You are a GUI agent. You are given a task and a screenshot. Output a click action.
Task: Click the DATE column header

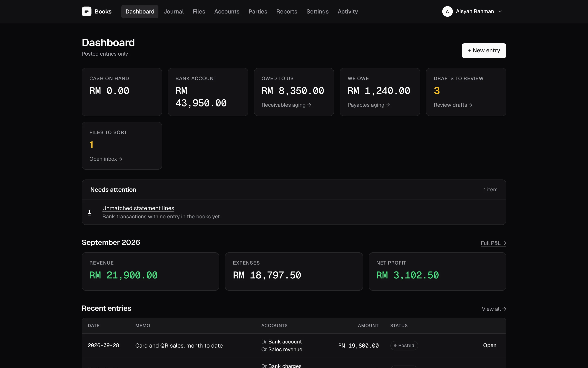tap(94, 326)
